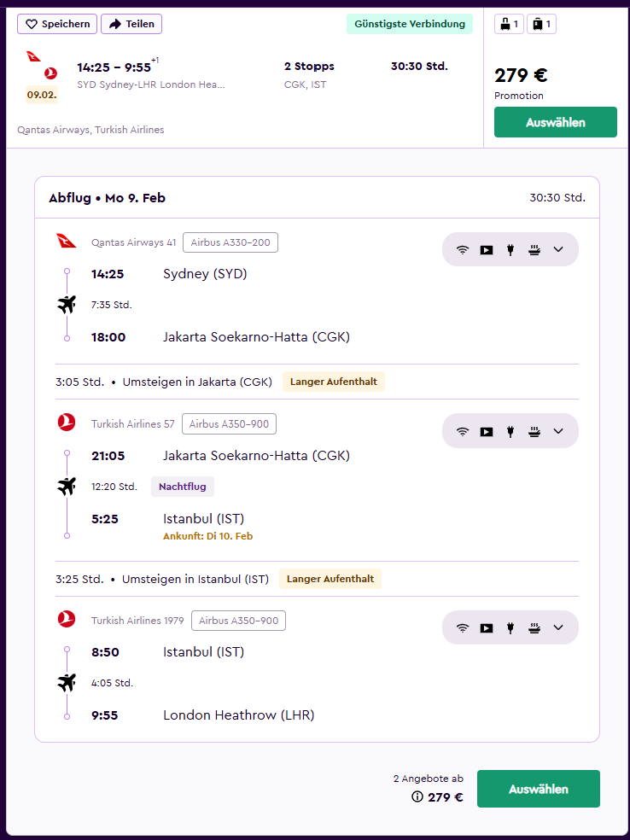
Task: Click the Airbus A330-200 aircraft tag
Action: coord(230,242)
